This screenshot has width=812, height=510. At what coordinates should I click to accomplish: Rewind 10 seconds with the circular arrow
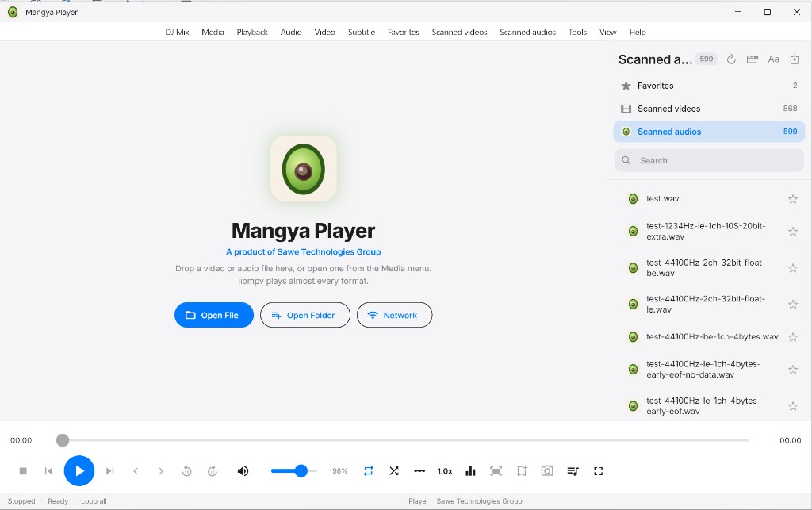pyautogui.click(x=187, y=470)
